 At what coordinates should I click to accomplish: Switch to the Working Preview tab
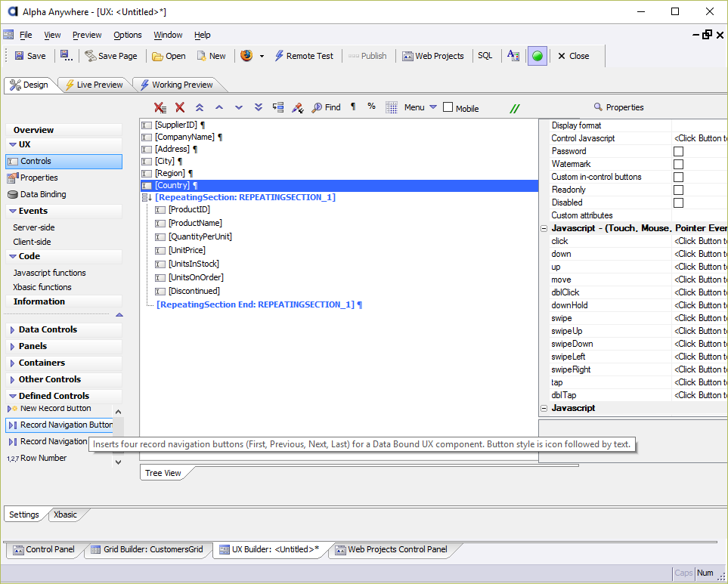point(177,85)
